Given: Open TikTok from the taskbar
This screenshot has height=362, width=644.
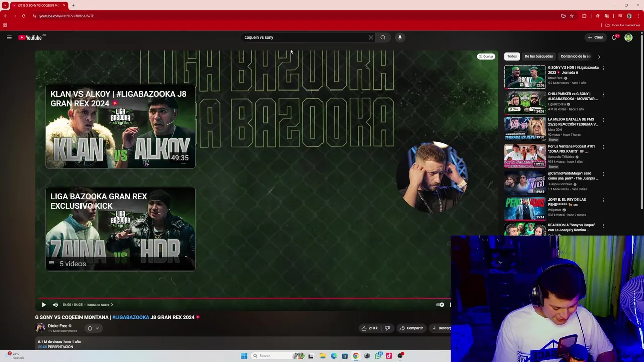Looking at the screenshot, I should 389,356.
